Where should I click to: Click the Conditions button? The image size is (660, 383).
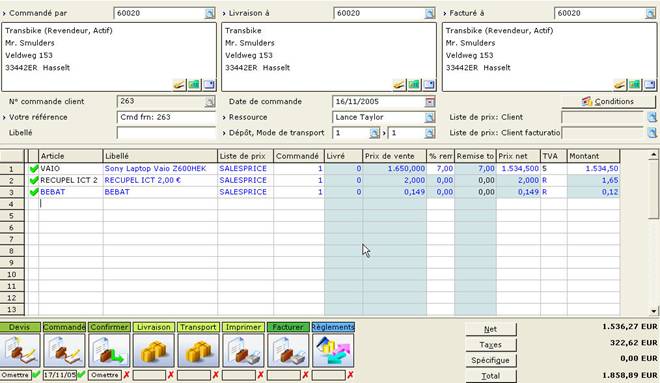[x=608, y=101]
